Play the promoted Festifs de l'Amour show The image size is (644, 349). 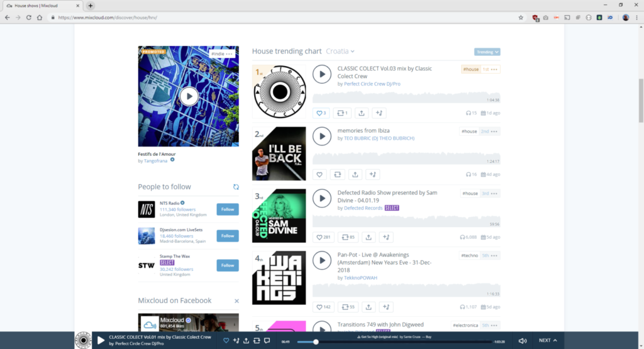(x=189, y=96)
